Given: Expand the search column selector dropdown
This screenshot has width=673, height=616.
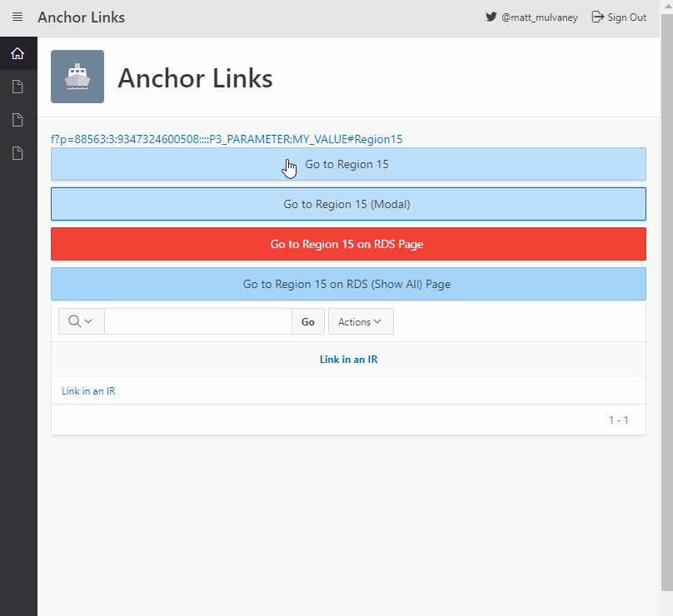Looking at the screenshot, I should pyautogui.click(x=81, y=321).
